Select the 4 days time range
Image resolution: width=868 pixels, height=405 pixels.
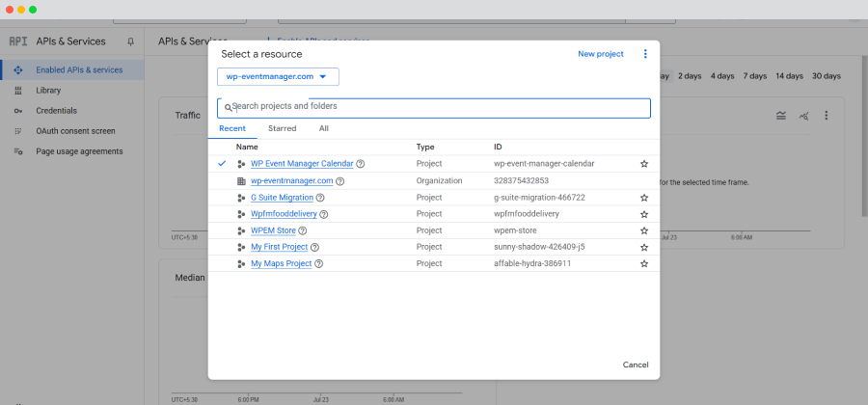click(x=722, y=76)
